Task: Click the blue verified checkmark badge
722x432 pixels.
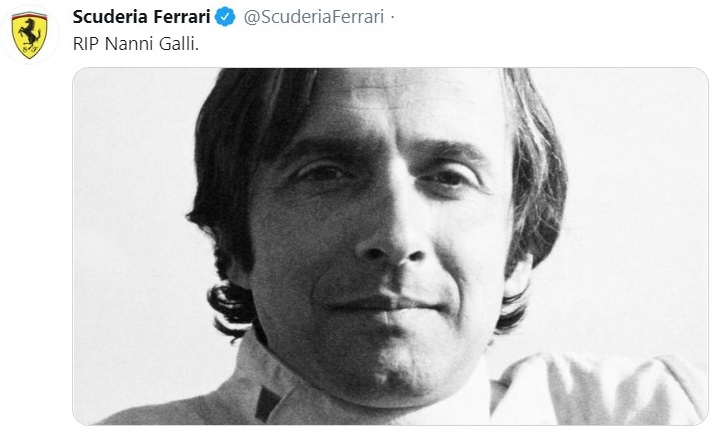Action: pos(225,17)
